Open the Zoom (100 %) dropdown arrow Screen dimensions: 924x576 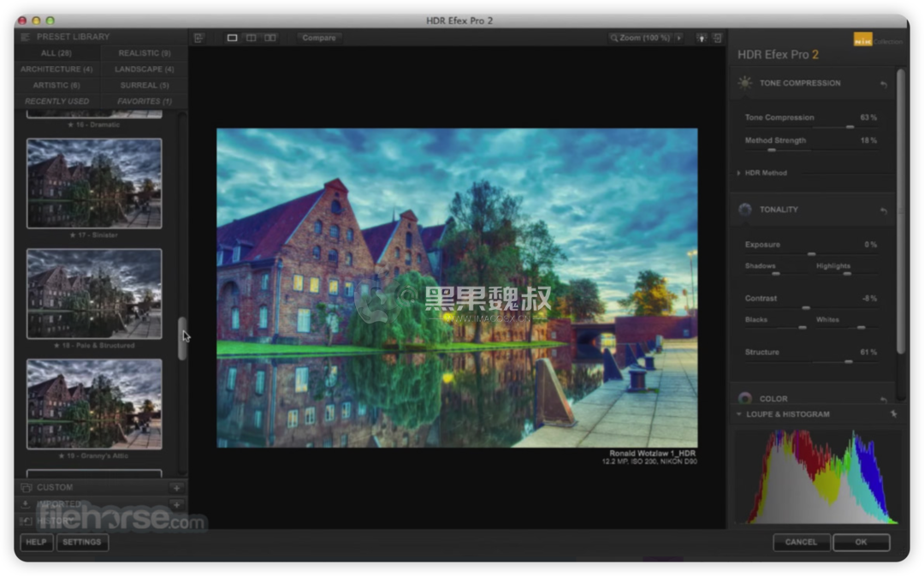(x=678, y=38)
